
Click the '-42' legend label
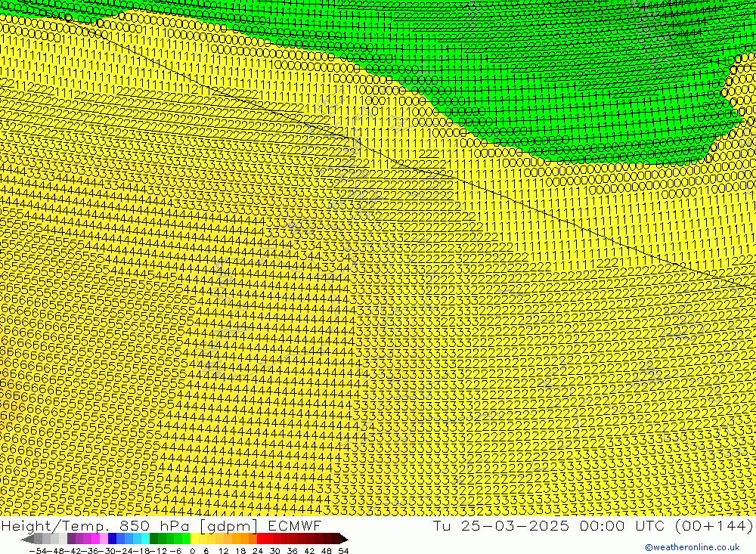tap(73, 551)
